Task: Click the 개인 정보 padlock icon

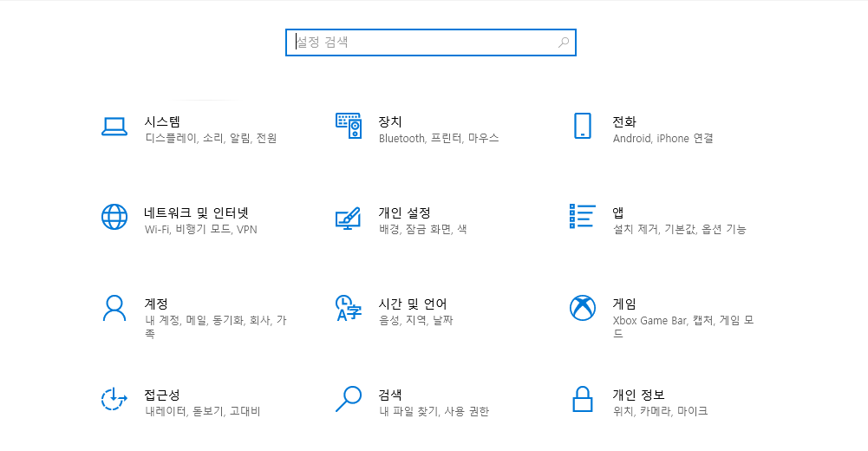Action: coord(583,399)
